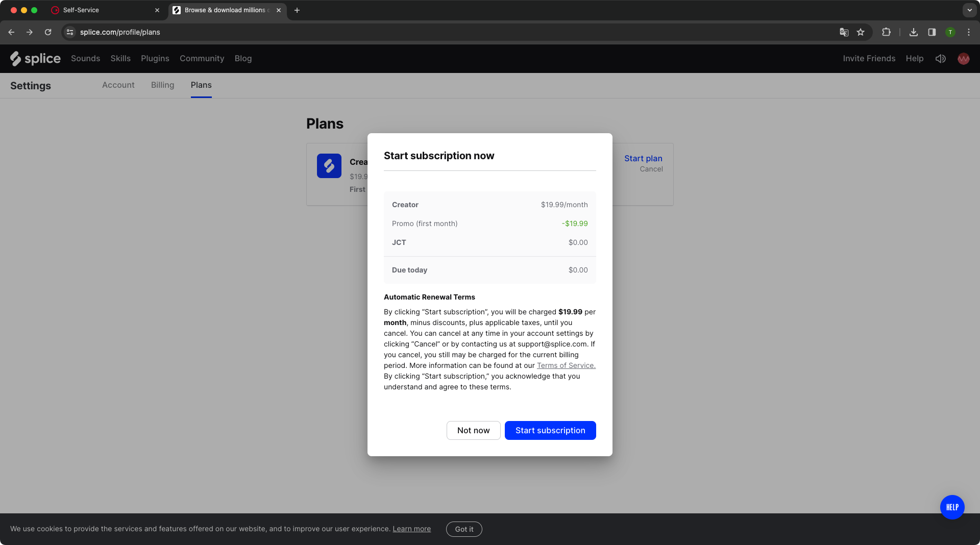Click the Creator row label
This screenshot has width=980, height=545.
(x=405, y=205)
